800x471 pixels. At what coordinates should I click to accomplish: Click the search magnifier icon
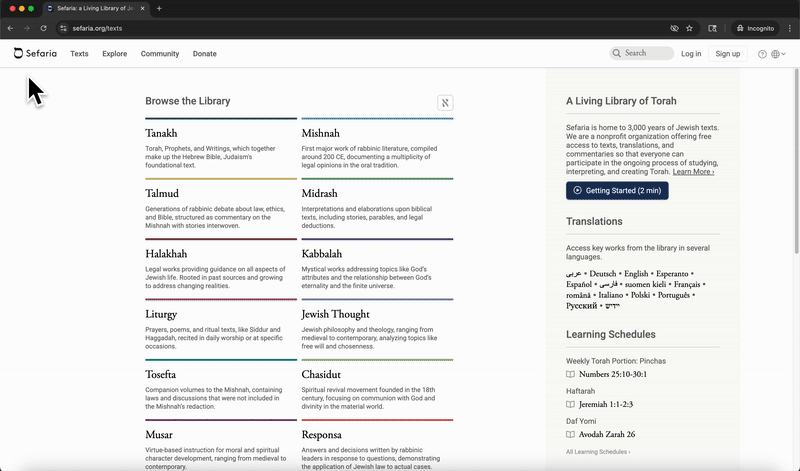coord(617,53)
